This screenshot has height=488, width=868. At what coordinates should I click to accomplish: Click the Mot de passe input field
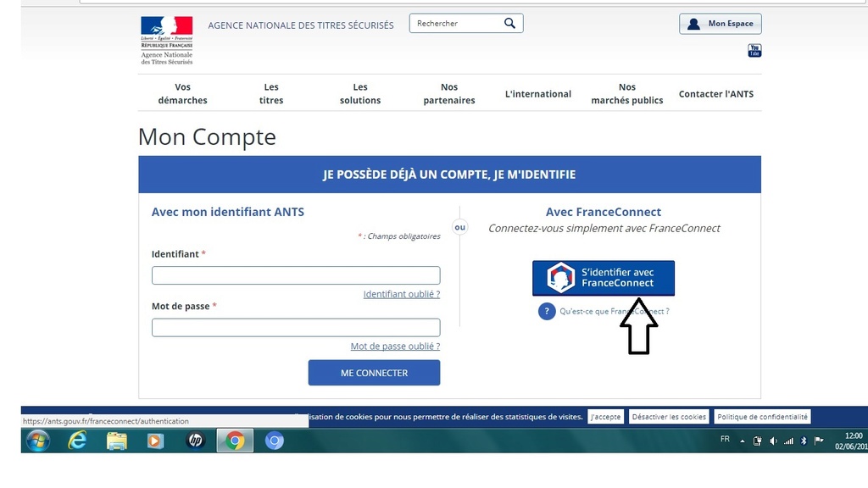[x=296, y=328]
